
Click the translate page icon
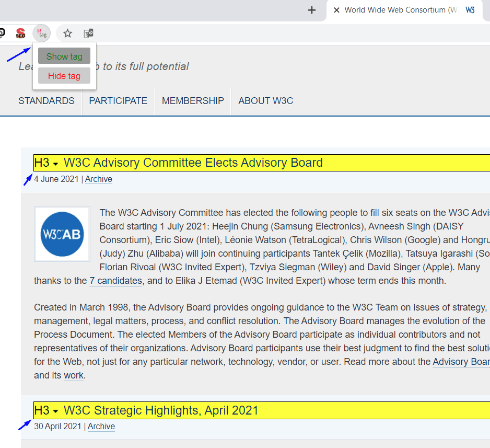tap(89, 33)
